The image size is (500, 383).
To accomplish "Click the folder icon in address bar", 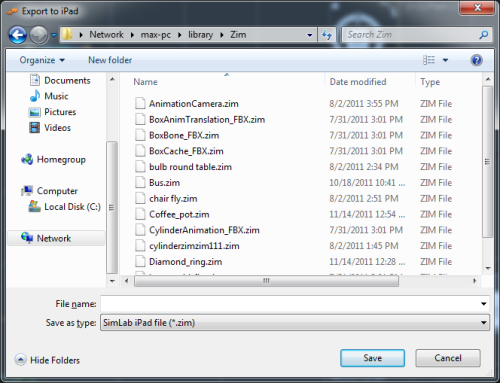I will tap(68, 34).
